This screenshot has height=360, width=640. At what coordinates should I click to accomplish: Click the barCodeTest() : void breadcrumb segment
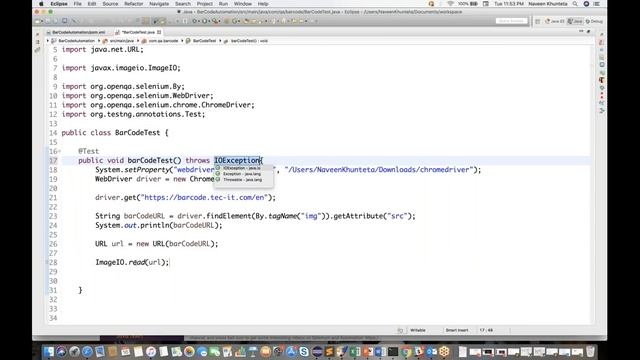pos(245,41)
